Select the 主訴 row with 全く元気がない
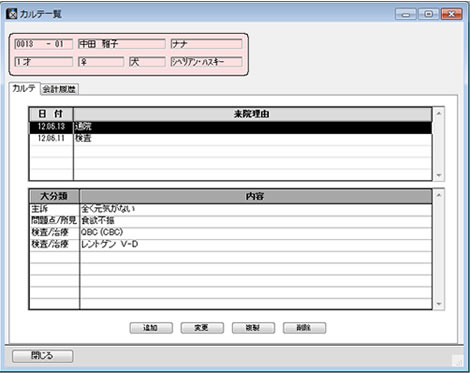This screenshot has width=470, height=373. tap(231, 209)
